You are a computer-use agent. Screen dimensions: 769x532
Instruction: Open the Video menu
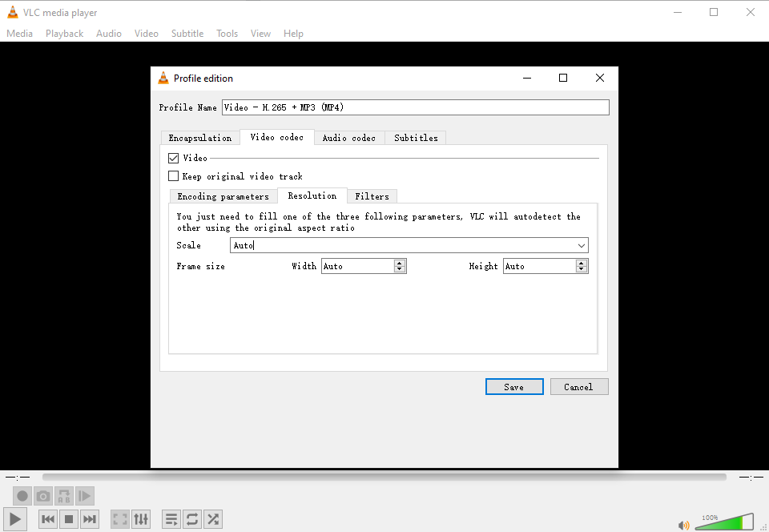pyautogui.click(x=146, y=34)
